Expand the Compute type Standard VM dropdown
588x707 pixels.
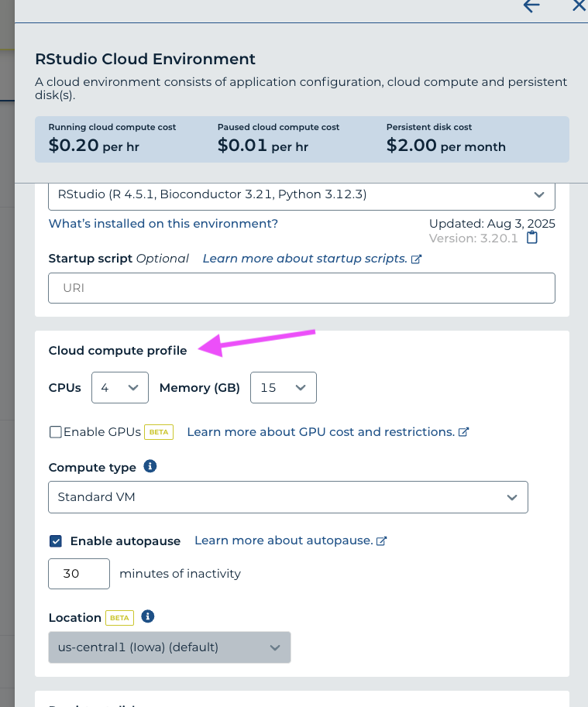pos(287,497)
